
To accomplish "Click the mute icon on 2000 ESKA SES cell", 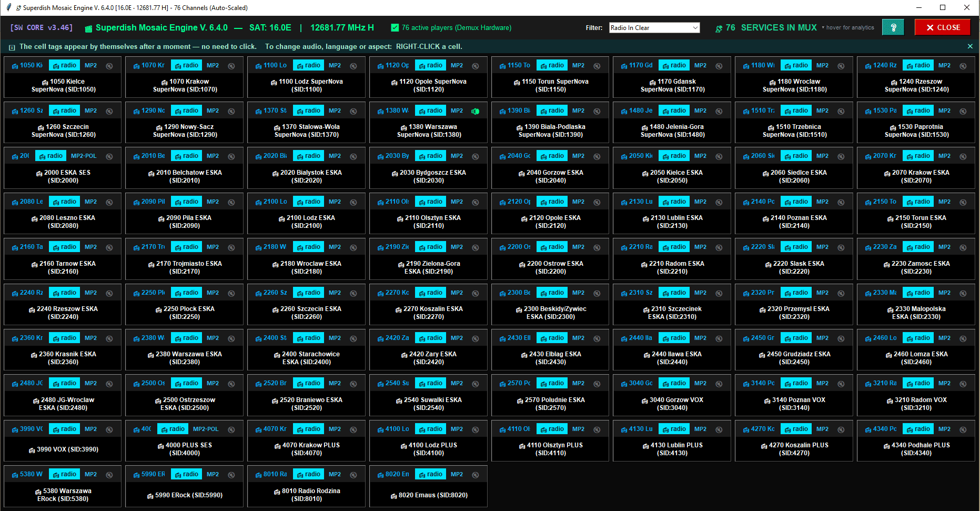I will coord(109,156).
